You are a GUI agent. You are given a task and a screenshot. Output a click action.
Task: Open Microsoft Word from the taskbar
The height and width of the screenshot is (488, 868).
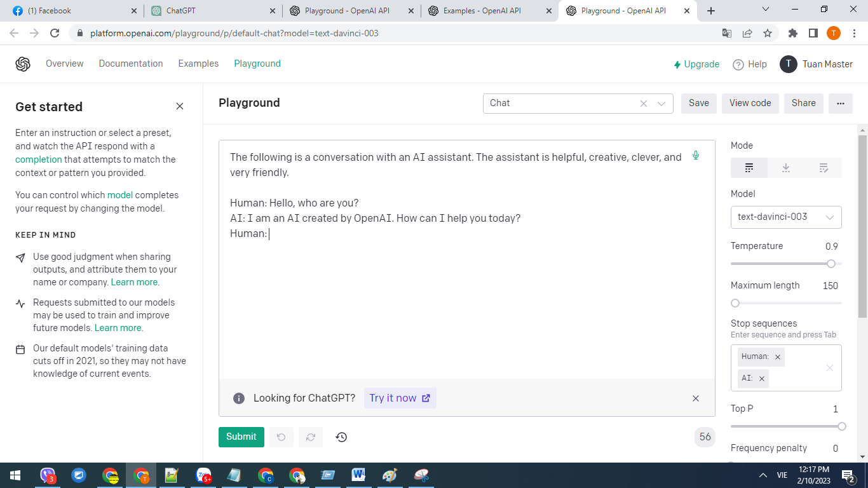tap(358, 475)
